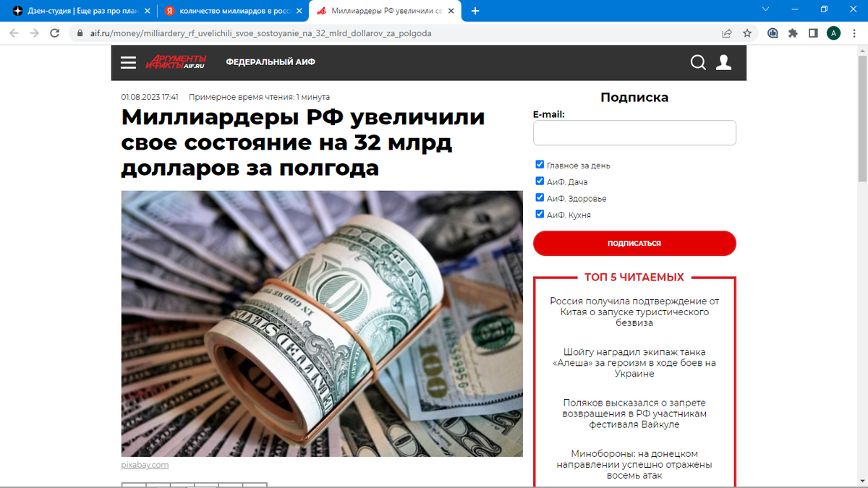Bookmark the page using the star icon

pyautogui.click(x=747, y=33)
